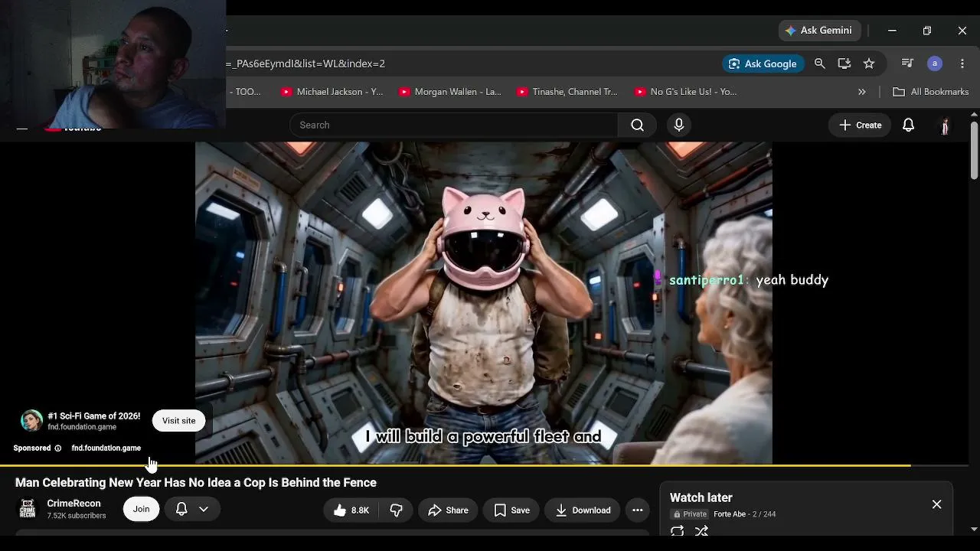Toggle the channel notification bell
This screenshot has width=980, height=551.
(181, 509)
